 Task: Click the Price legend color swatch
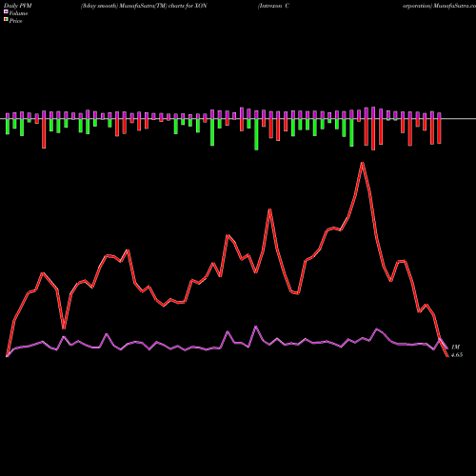(6, 20)
